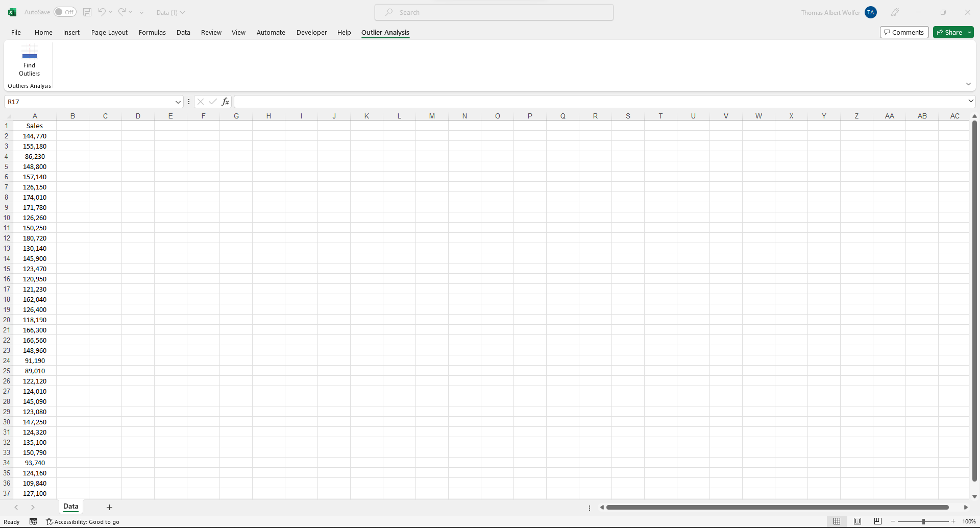The image size is (980, 528).
Task: Open the Name Box dropdown
Action: [178, 102]
